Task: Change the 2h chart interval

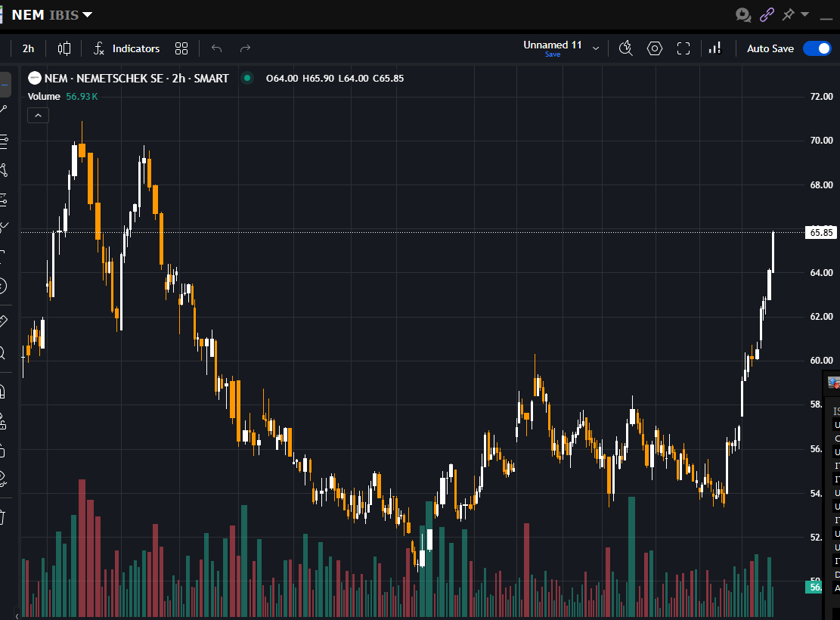Action: tap(29, 48)
